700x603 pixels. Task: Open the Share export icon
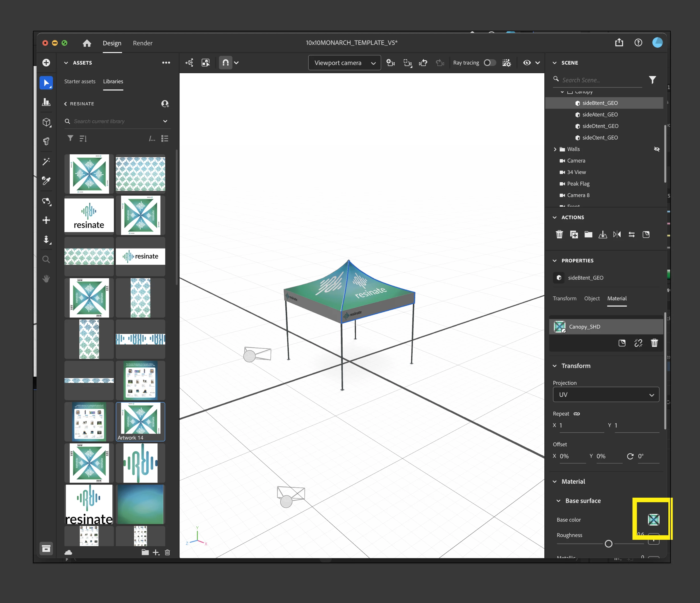pos(619,43)
